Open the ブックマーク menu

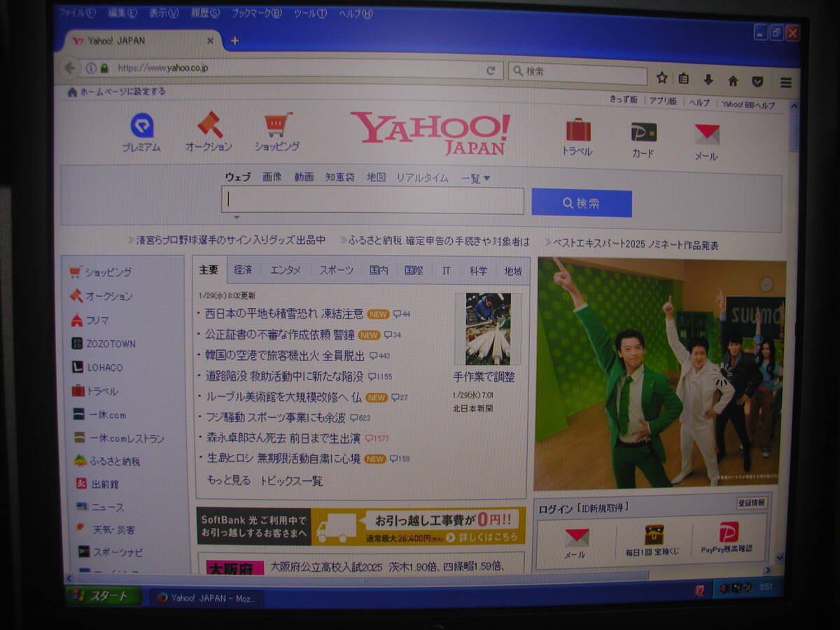[257, 13]
